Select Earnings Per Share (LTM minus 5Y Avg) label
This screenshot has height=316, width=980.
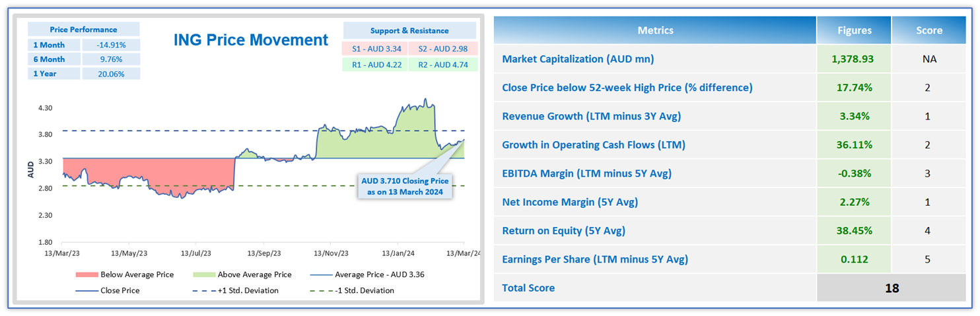(595, 259)
